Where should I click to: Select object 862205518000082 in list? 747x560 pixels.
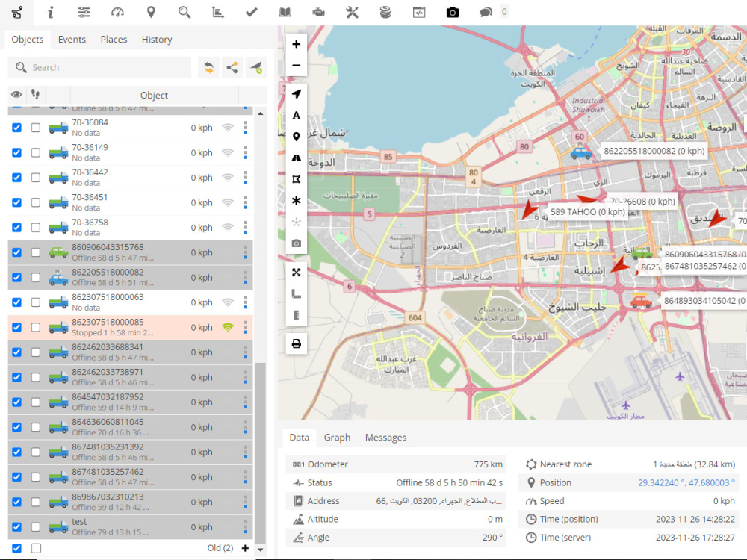point(130,277)
